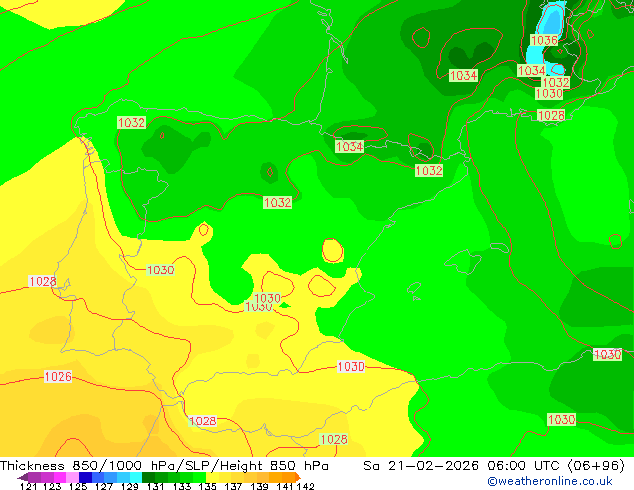
Task: Select the darkest green legend swatch
Action: [148, 477]
